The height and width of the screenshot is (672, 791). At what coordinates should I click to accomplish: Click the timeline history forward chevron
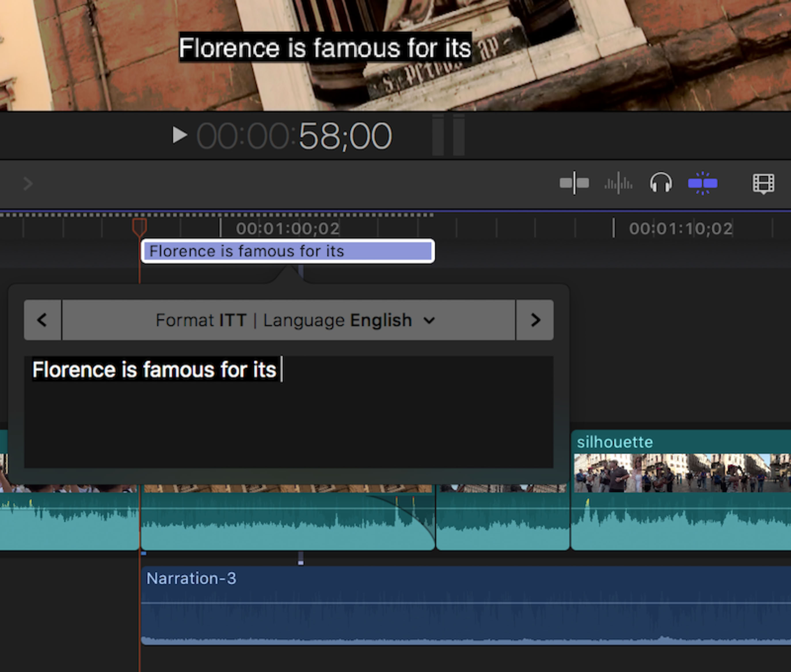click(28, 184)
